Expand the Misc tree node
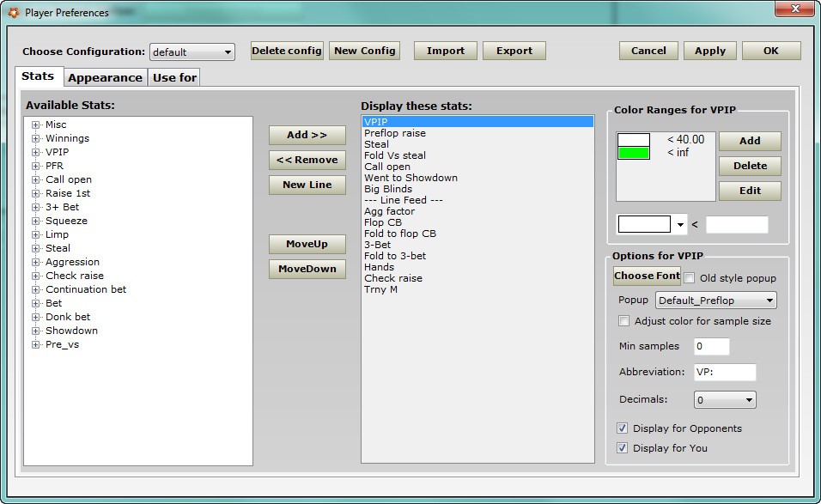 click(x=35, y=124)
